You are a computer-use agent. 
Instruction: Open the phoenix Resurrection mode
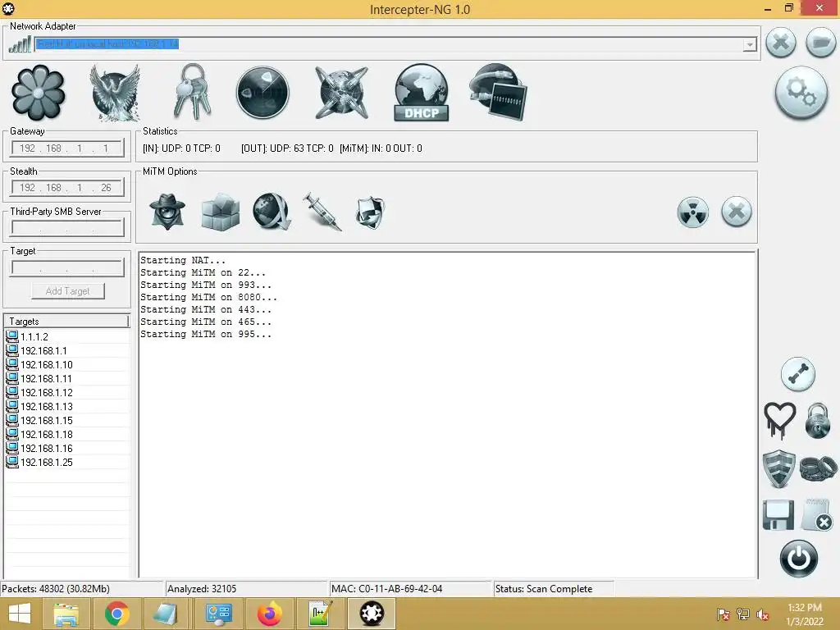114,93
